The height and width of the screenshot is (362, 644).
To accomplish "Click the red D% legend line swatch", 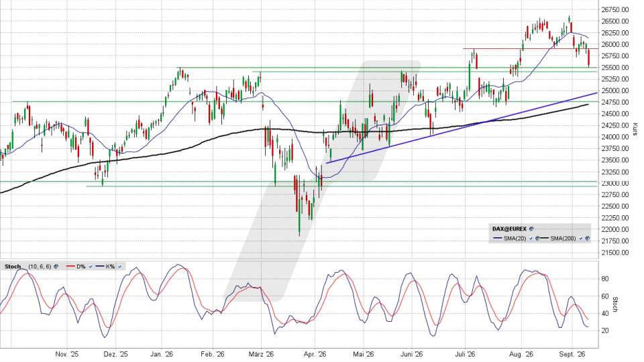I will (x=70, y=266).
